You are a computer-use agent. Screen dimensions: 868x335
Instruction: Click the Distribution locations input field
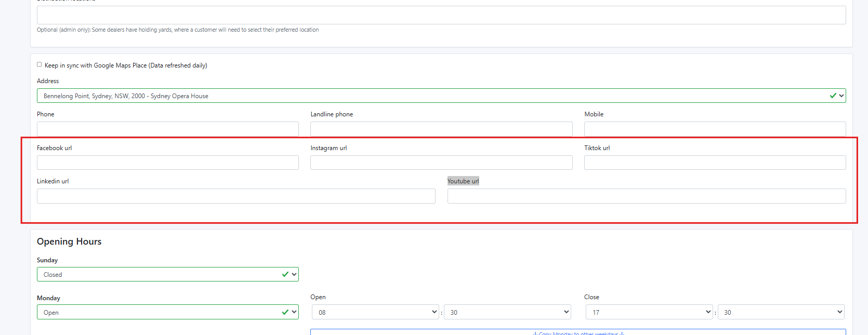441,15
